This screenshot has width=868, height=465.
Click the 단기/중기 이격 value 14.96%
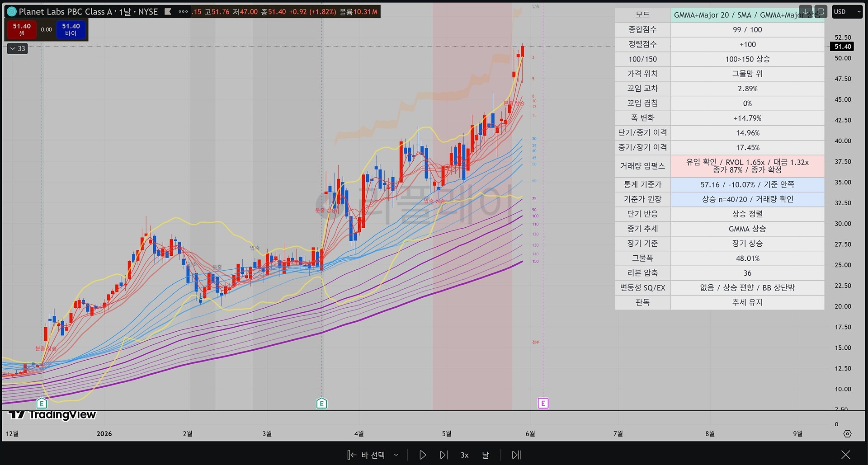click(x=747, y=133)
